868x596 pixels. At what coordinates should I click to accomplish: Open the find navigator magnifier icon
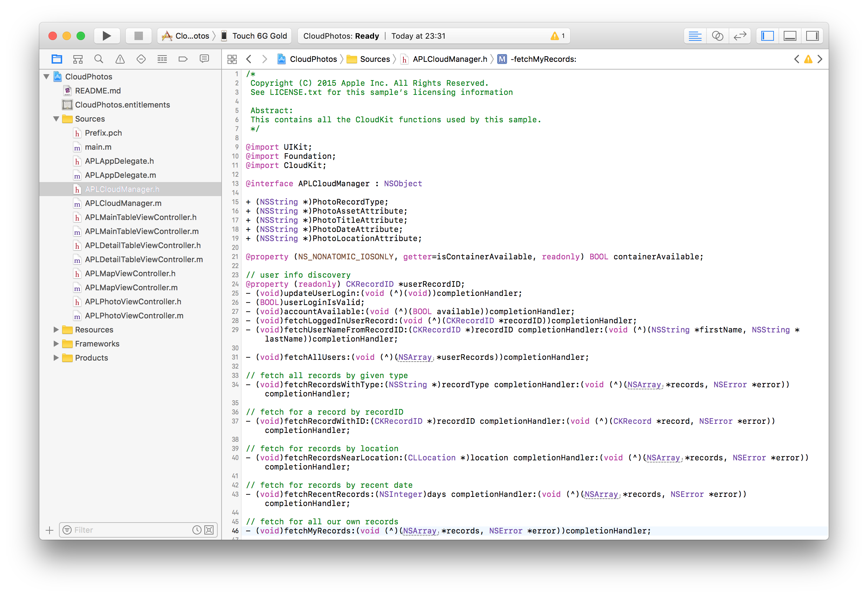point(99,59)
